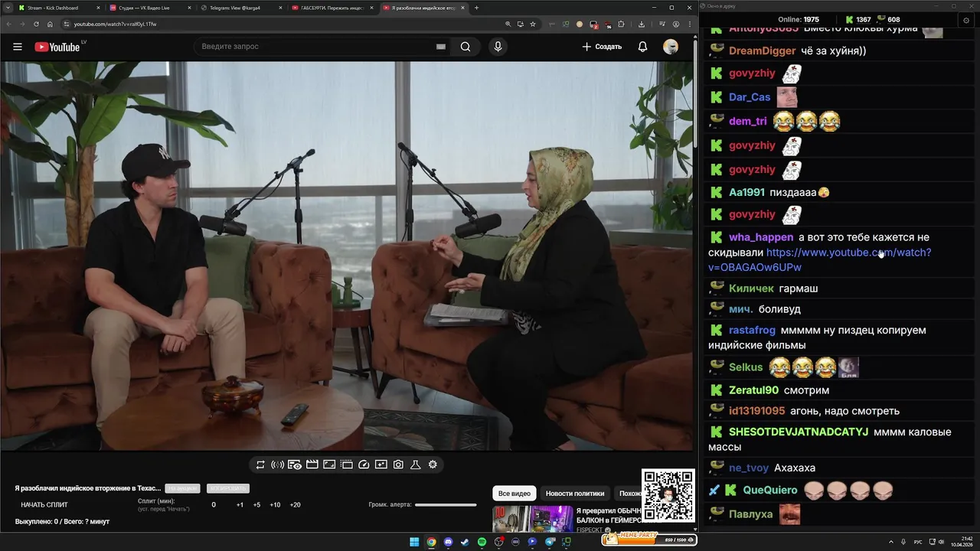Click username SHESOTDEVJATNADCATYJ in chat
Viewport: 980px width, 551px height.
pos(799,432)
